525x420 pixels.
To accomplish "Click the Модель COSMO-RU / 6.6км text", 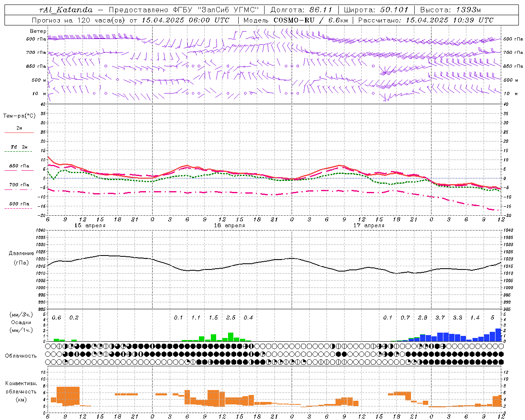I will 295,20.
